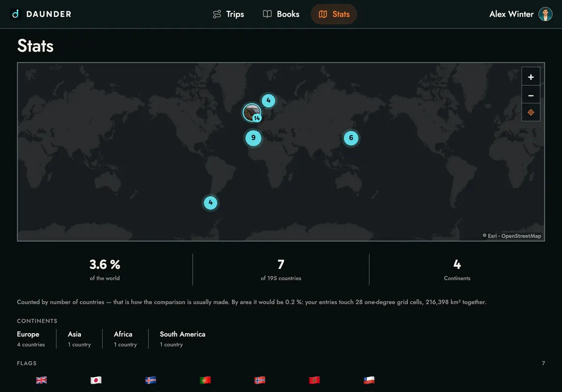
Task: Zoom out on the map
Action: tap(531, 95)
